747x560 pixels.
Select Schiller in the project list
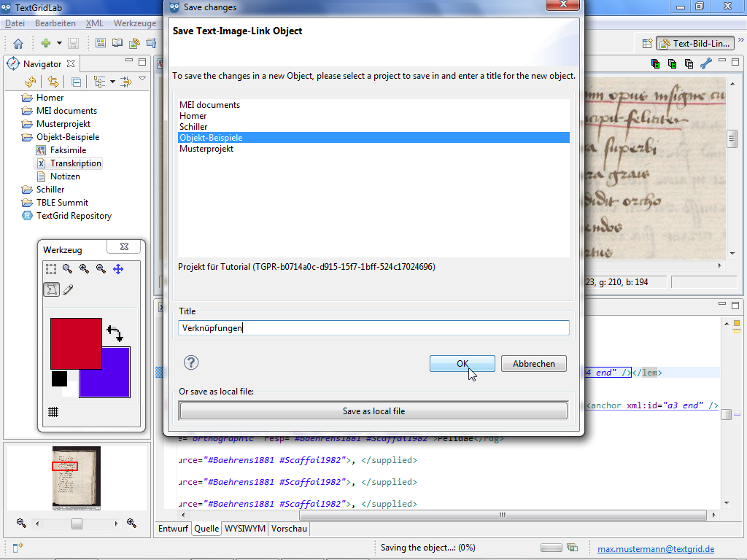pyautogui.click(x=193, y=127)
